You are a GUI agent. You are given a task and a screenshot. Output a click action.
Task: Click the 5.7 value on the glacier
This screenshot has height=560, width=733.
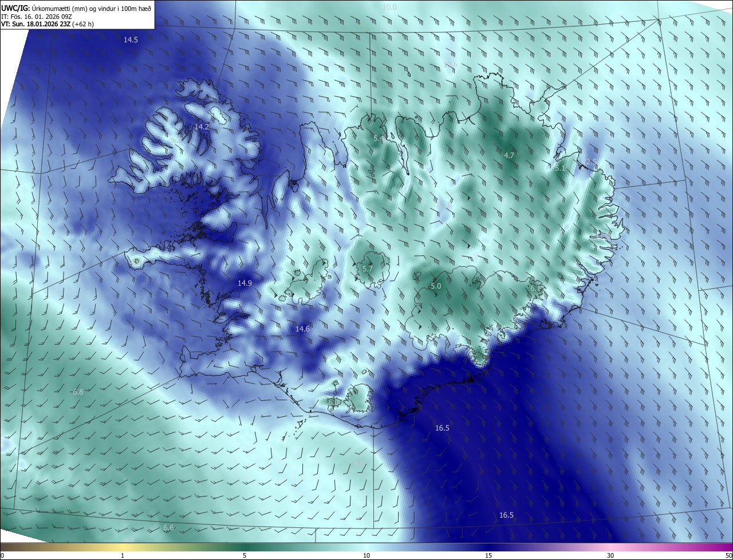pyautogui.click(x=368, y=268)
